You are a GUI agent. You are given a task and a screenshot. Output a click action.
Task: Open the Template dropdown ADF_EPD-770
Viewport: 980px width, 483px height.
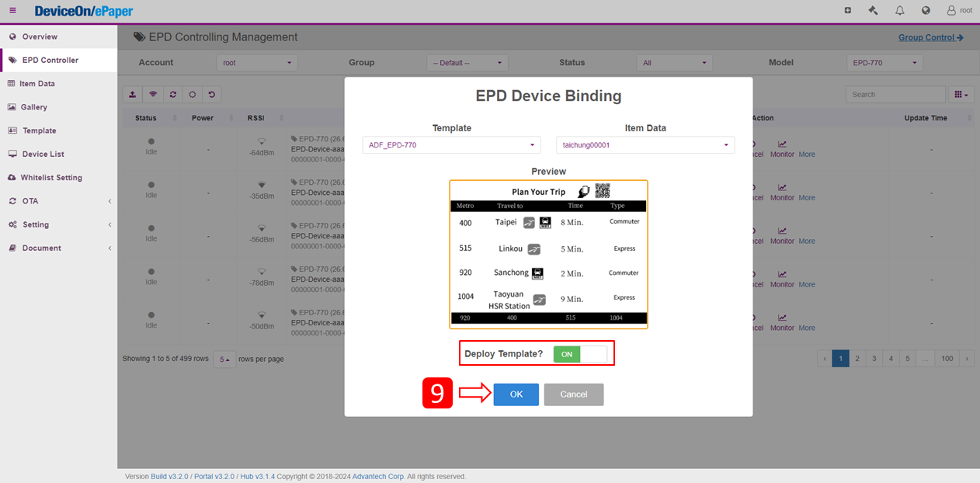pyautogui.click(x=451, y=145)
